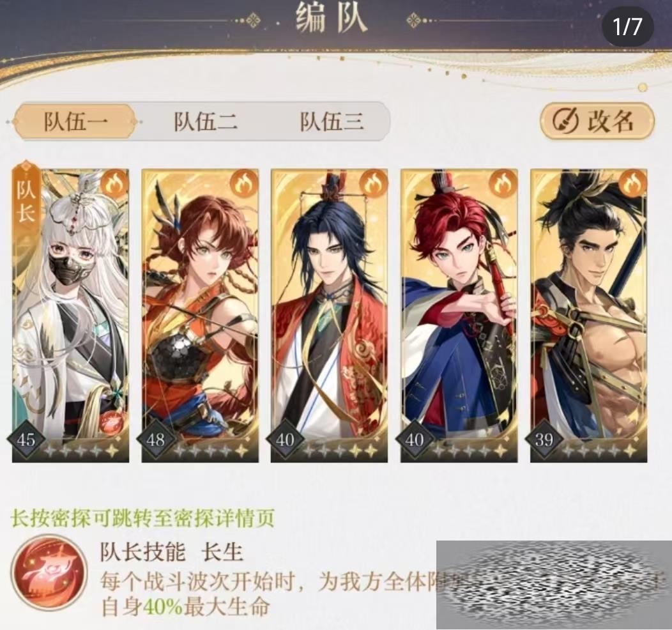Select the red-haired boy in blue card
Screen dimensions: 672x630
tap(459, 316)
